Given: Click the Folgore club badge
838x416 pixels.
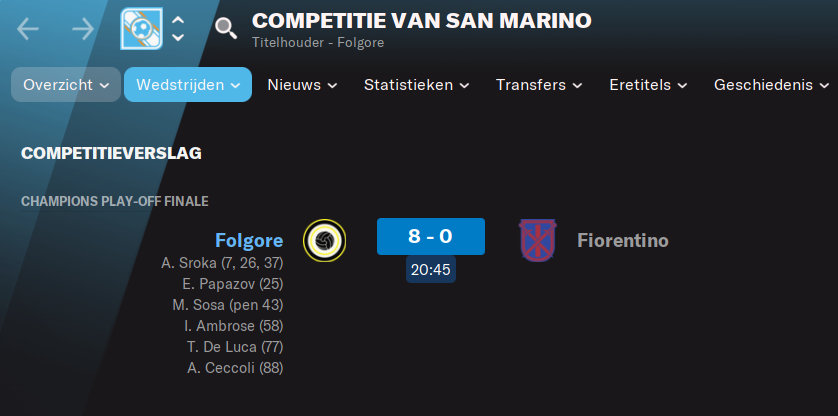Looking at the screenshot, I should click(324, 241).
